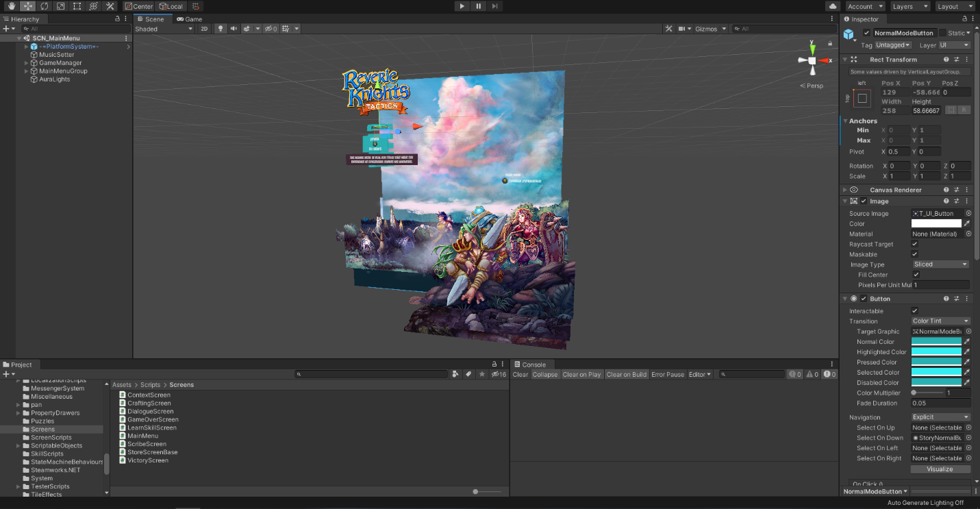Open the Shaded draw mode dropdown
This screenshot has height=509, width=980.
point(164,29)
